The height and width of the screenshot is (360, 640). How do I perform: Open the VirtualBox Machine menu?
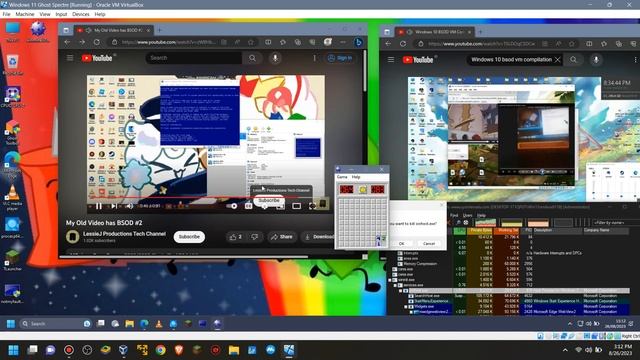coord(25,14)
